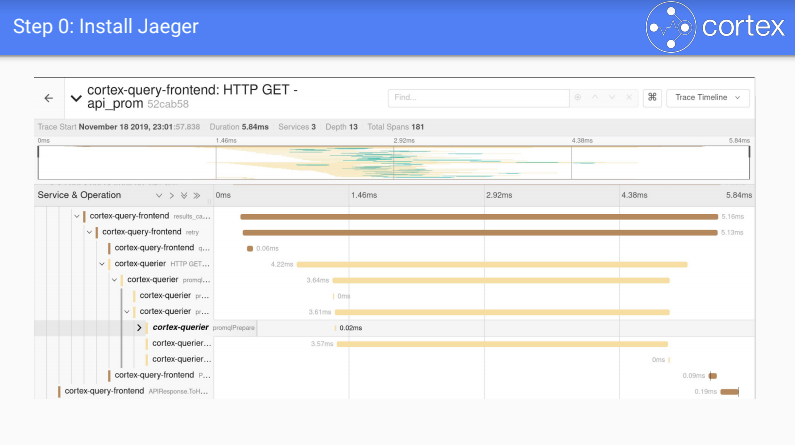Focus the Find search field
Viewport: 795px width, 445px height.
click(478, 98)
